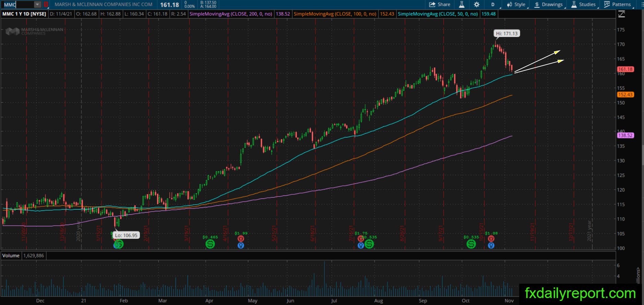This screenshot has width=644, height=305.
Task: Click the SimpleMovingAvg 100 study label
Action: (335, 14)
